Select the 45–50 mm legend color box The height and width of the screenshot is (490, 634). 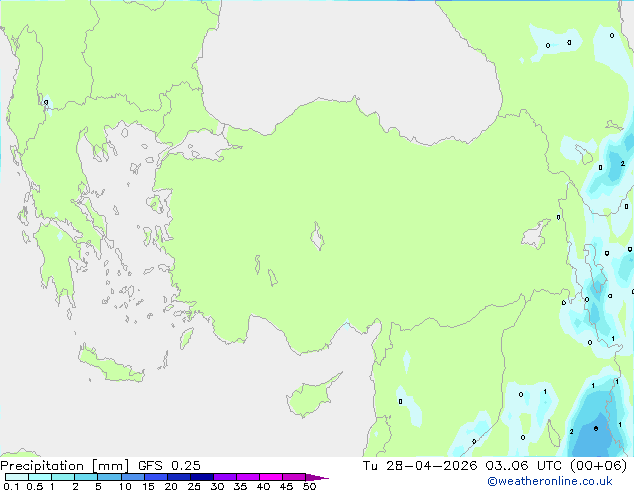[x=294, y=477]
